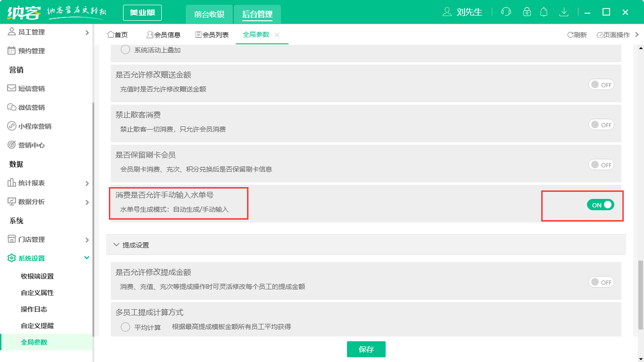Open 短信营销 in the sidebar
Image resolution: width=644 pixels, height=362 pixels.
tap(31, 89)
